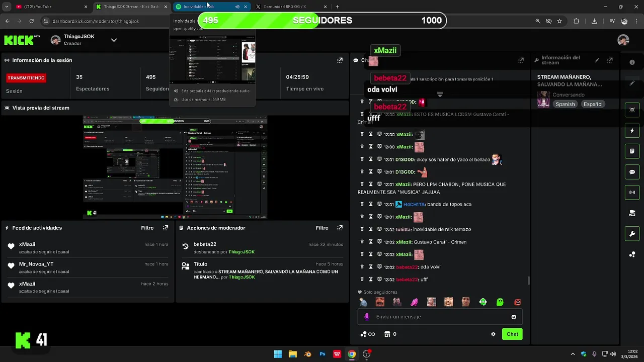The width and height of the screenshot is (644, 362).
Task: Timeout H4CH1TA from 'banda de topos' message
Action: click(371, 204)
